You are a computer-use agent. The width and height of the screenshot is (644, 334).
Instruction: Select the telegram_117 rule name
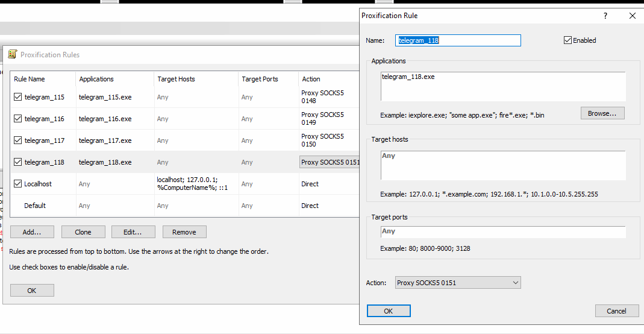point(45,140)
